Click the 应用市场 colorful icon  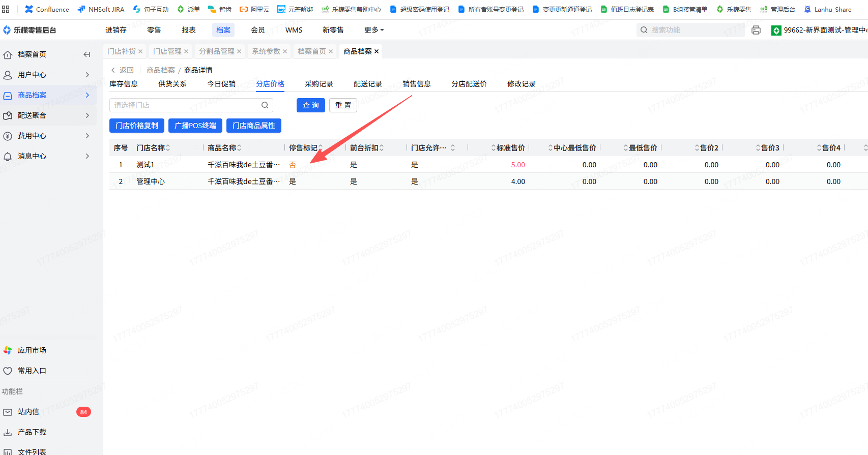8,350
